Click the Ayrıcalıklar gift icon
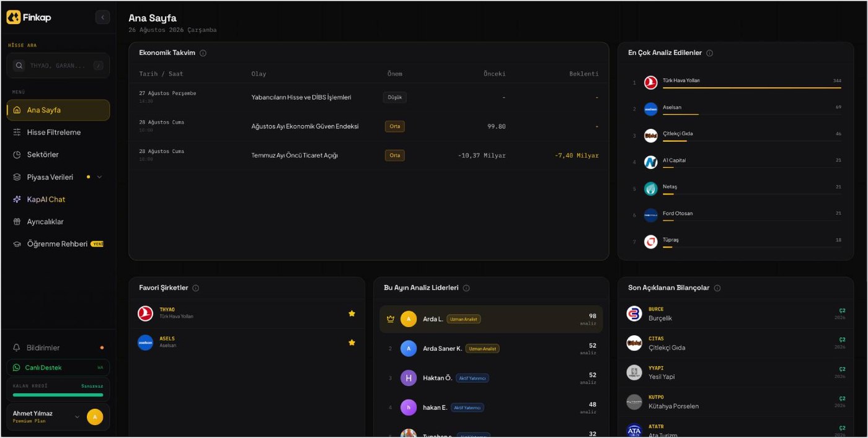Screen dimensions: 868x438 pos(17,222)
